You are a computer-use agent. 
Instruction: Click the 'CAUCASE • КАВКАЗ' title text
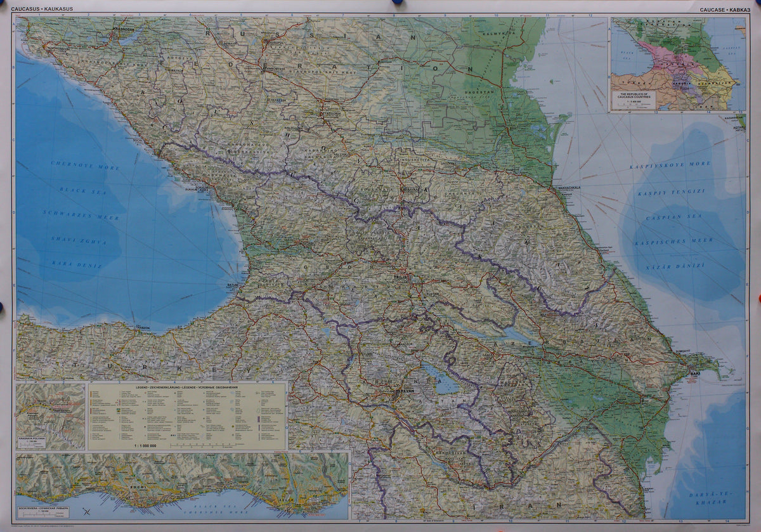(722, 10)
